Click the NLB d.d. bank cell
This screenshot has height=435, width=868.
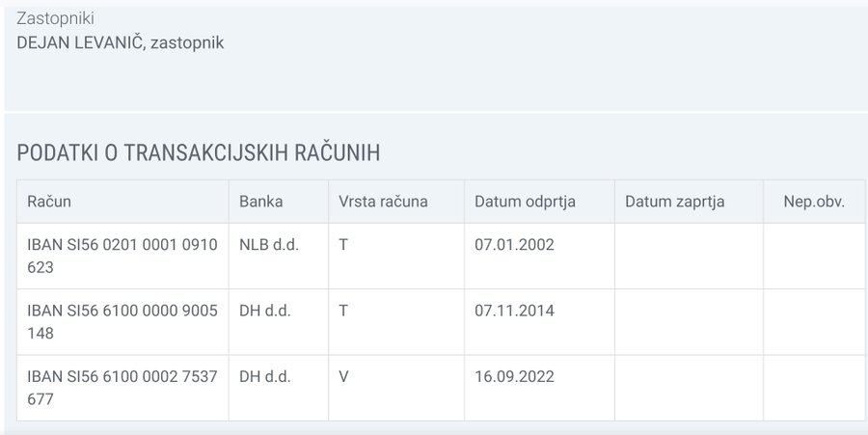269,245
